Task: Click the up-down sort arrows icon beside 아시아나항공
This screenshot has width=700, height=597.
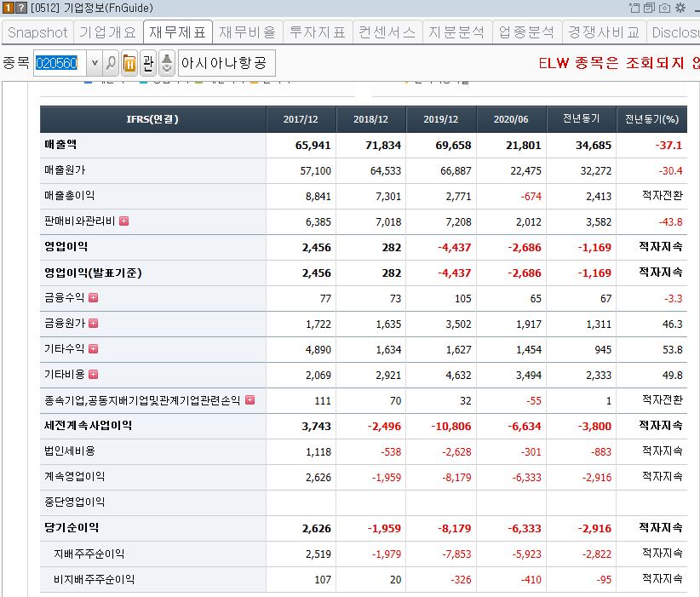Action: pos(167,61)
